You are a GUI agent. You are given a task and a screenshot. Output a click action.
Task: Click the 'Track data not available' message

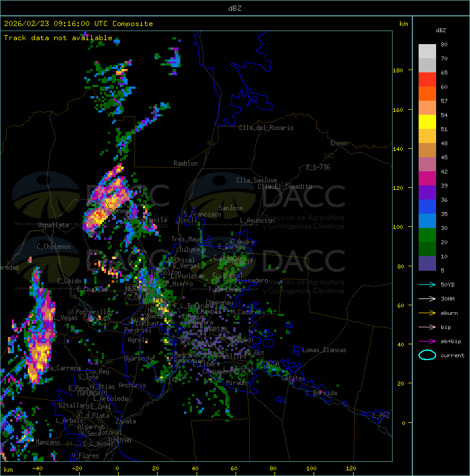(x=58, y=38)
